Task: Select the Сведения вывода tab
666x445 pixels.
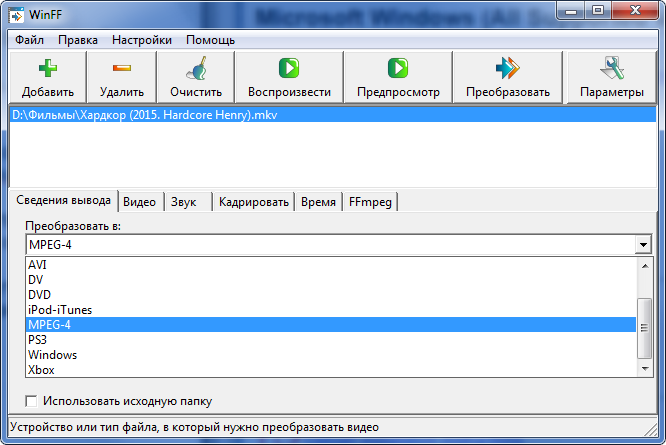Action: coord(63,200)
